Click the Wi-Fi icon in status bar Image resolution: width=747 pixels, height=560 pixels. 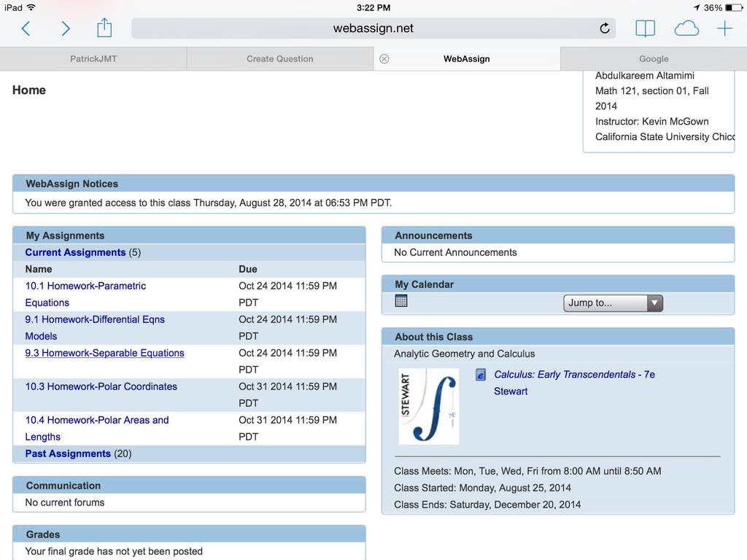click(31, 7)
